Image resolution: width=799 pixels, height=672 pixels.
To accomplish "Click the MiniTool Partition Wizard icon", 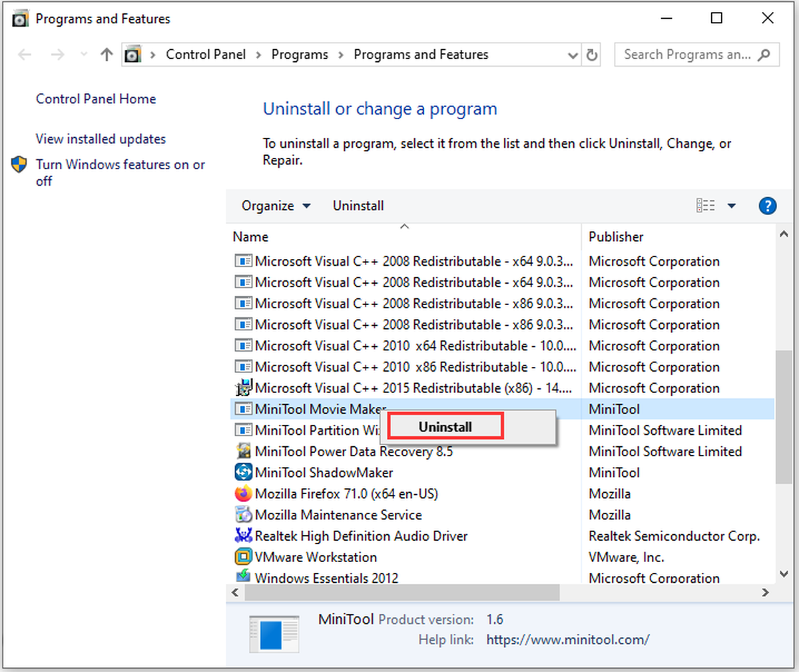I will tap(244, 430).
